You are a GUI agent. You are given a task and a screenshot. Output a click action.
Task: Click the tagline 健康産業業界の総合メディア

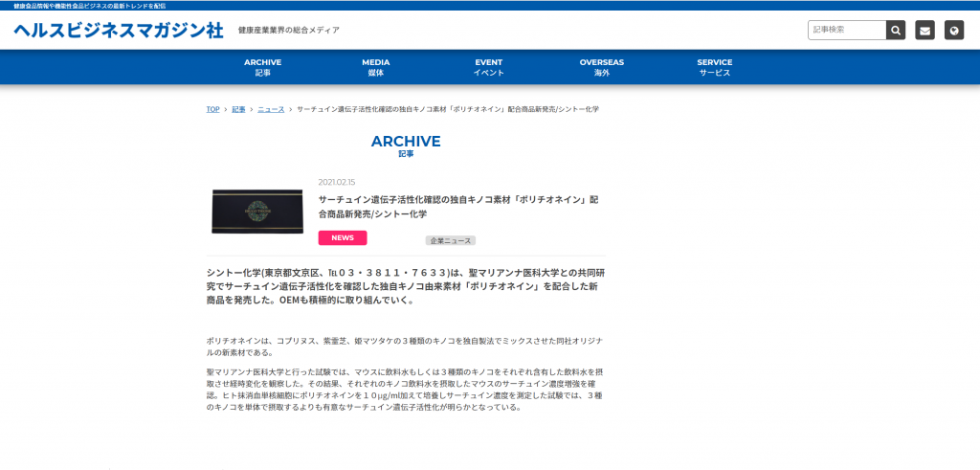tap(289, 30)
